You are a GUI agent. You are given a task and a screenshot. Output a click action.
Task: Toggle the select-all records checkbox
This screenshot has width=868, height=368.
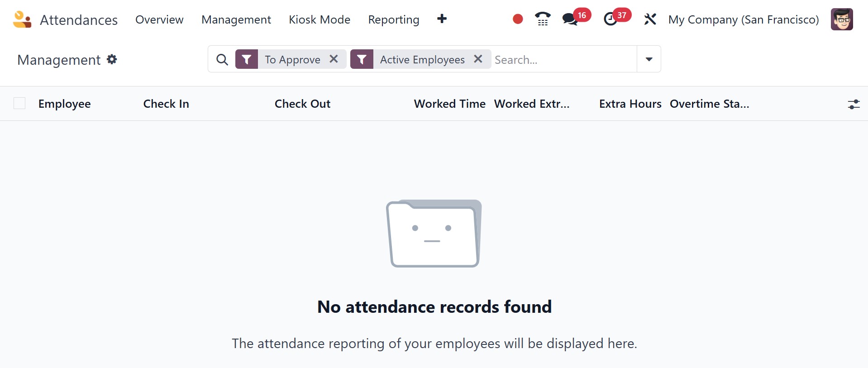(19, 104)
